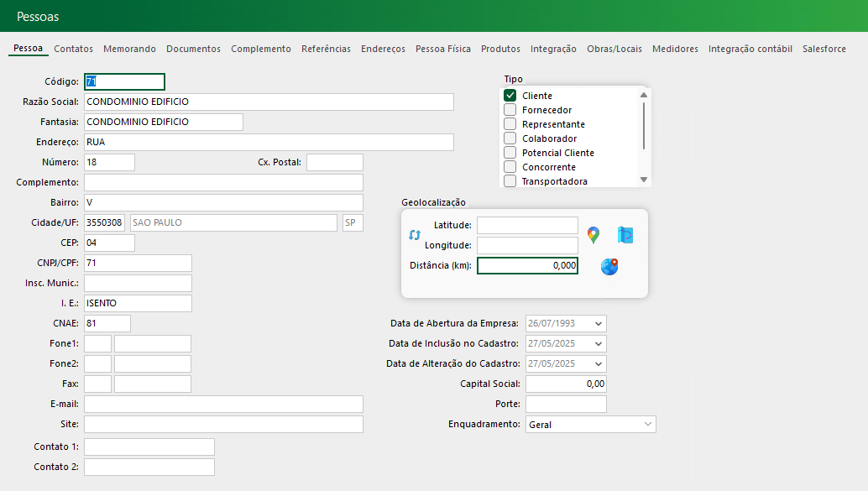Open Google Maps pin icon
Viewport: 868px width, 491px height.
click(x=593, y=235)
